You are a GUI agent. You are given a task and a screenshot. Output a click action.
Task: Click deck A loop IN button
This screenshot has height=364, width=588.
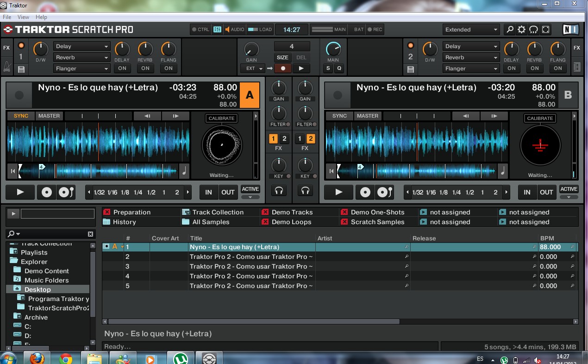coord(209,192)
